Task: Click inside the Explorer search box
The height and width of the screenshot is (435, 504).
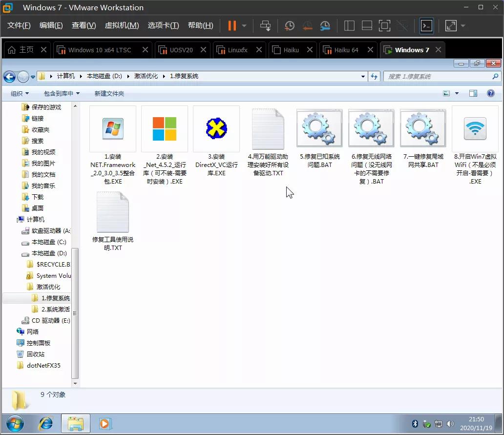Action: coord(440,76)
